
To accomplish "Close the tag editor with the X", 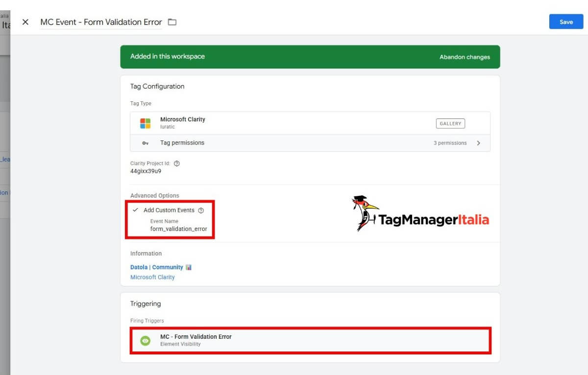I will click(x=25, y=22).
